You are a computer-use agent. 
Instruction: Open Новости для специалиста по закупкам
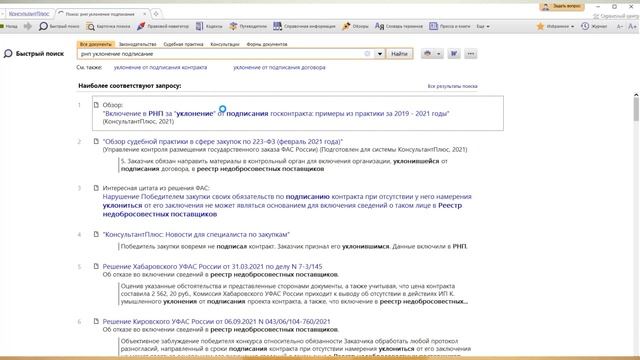[x=196, y=234]
